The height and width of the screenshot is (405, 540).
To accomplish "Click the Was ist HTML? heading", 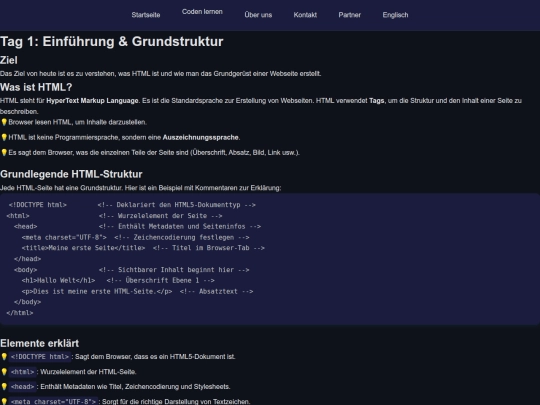I will 36,87.
